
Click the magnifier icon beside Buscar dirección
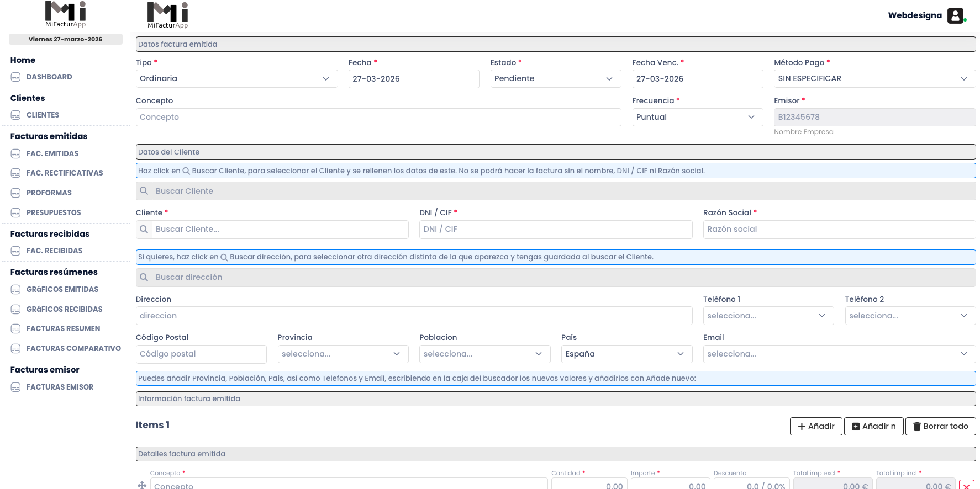(x=144, y=277)
